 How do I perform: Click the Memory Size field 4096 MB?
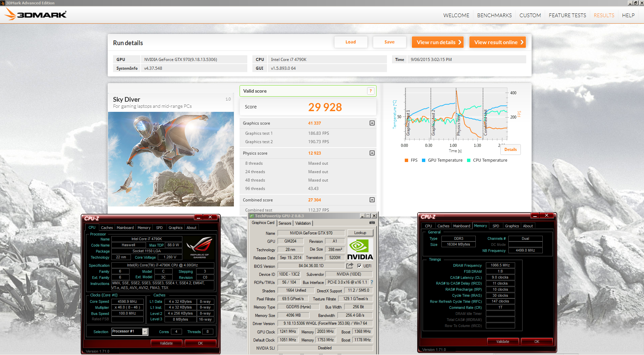coord(293,315)
